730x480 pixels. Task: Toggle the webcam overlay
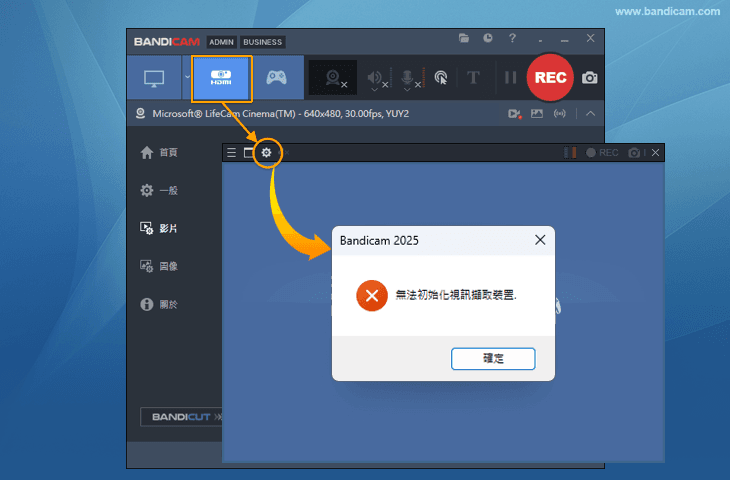click(333, 78)
